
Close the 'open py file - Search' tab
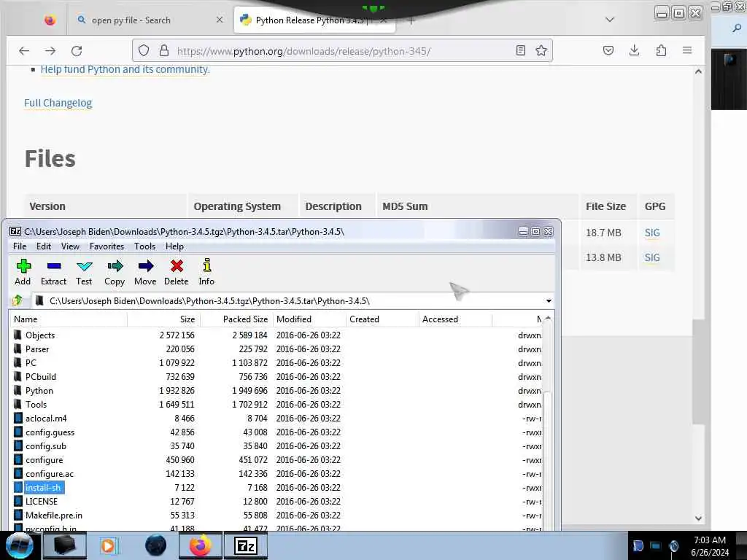tap(219, 20)
